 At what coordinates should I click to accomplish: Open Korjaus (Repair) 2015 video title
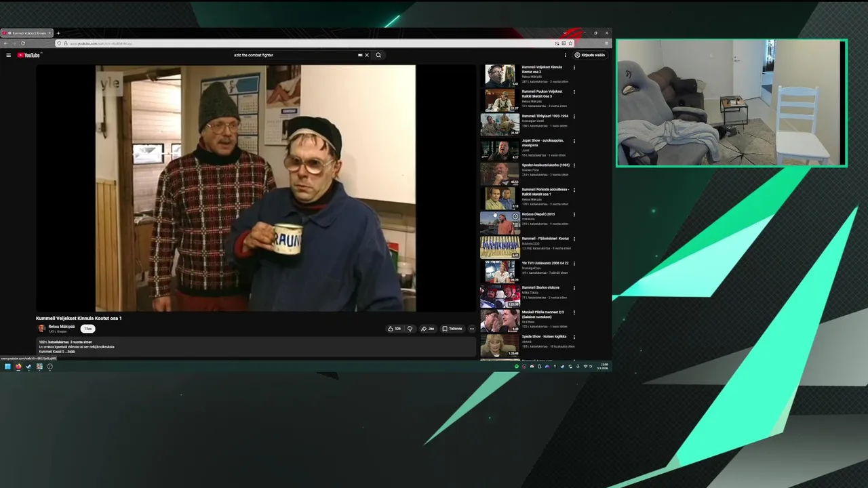click(538, 214)
